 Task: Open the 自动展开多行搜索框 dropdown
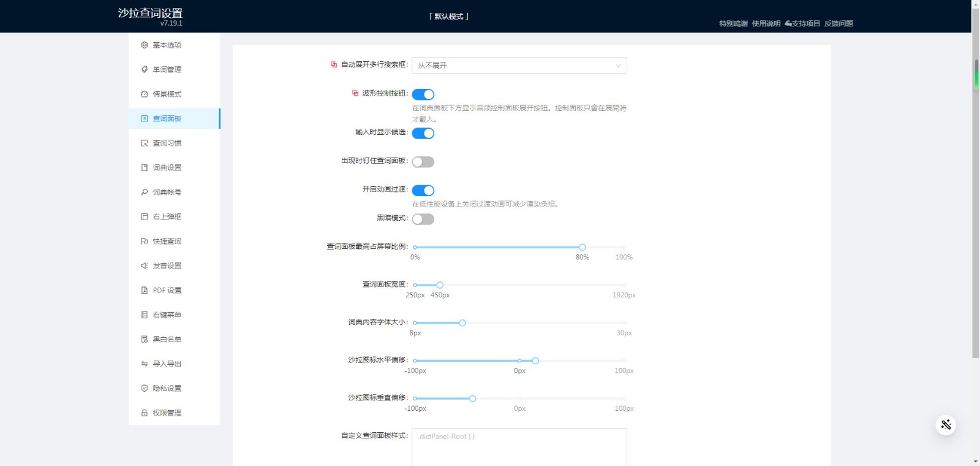[x=519, y=65]
